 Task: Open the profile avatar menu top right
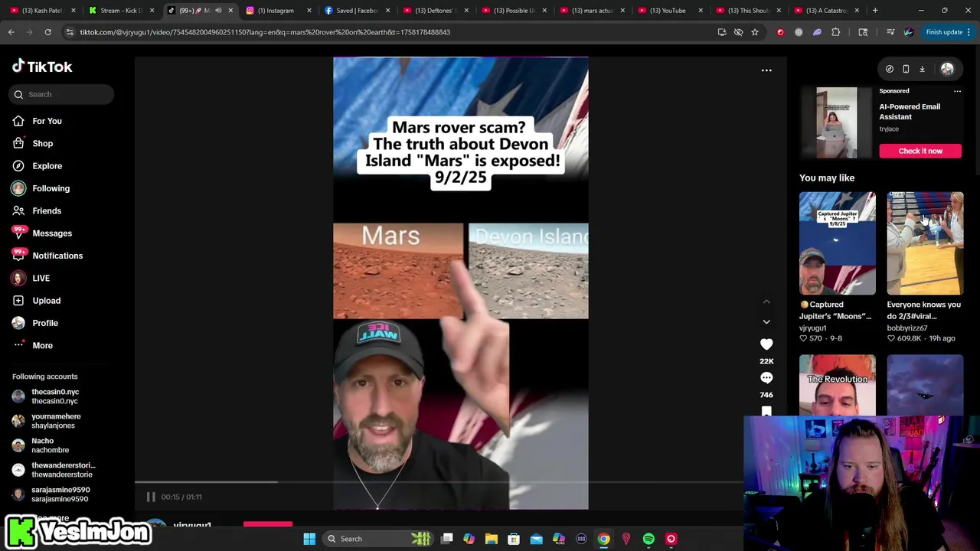[947, 69]
